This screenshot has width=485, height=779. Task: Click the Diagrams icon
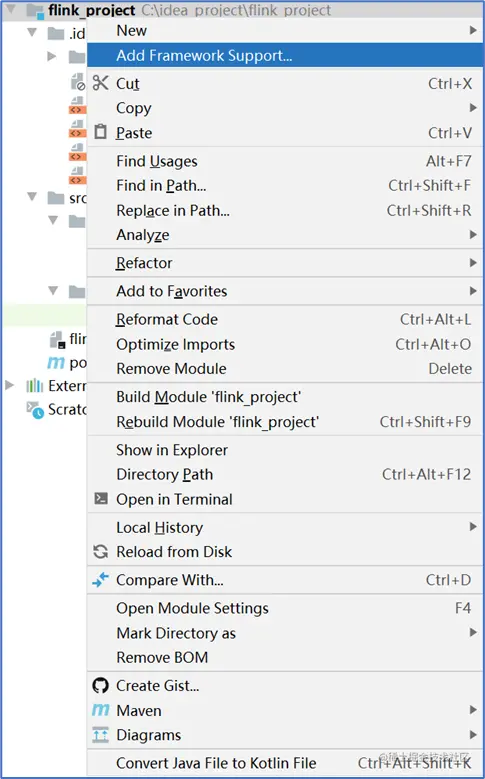click(100, 735)
